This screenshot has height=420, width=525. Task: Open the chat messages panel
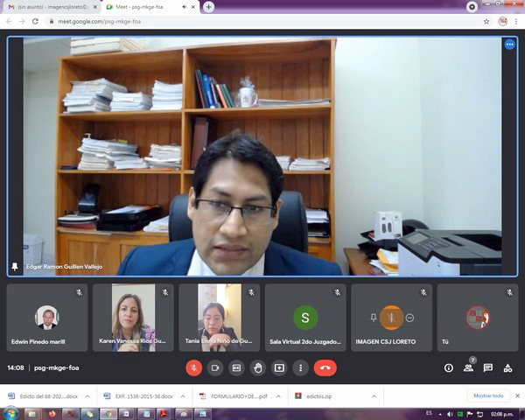[x=488, y=367]
